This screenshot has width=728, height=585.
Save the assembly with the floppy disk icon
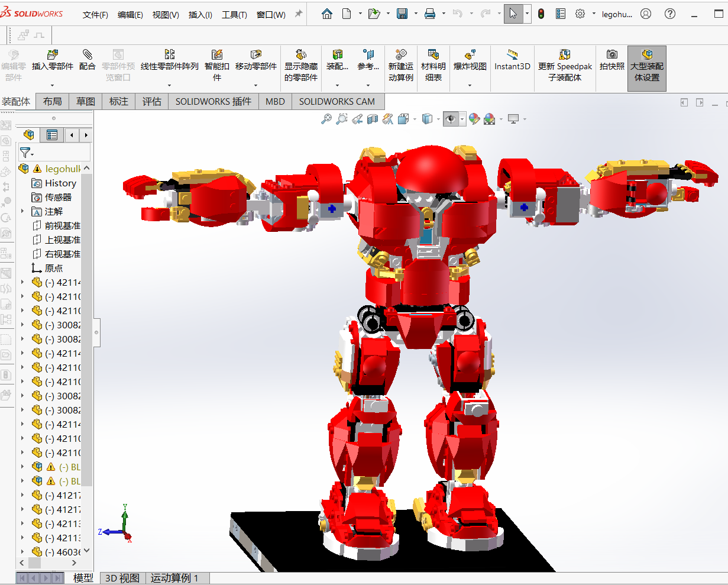pyautogui.click(x=402, y=14)
